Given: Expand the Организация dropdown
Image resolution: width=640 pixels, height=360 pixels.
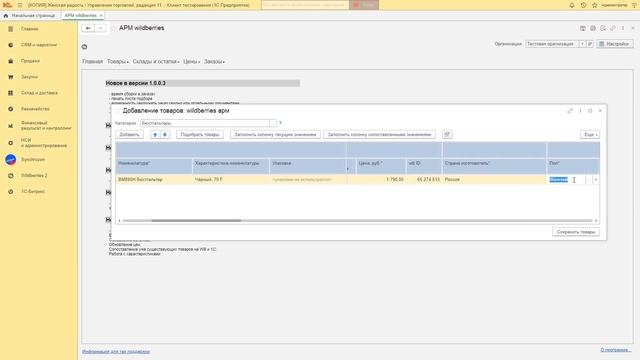Looking at the screenshot, I should [x=582, y=44].
